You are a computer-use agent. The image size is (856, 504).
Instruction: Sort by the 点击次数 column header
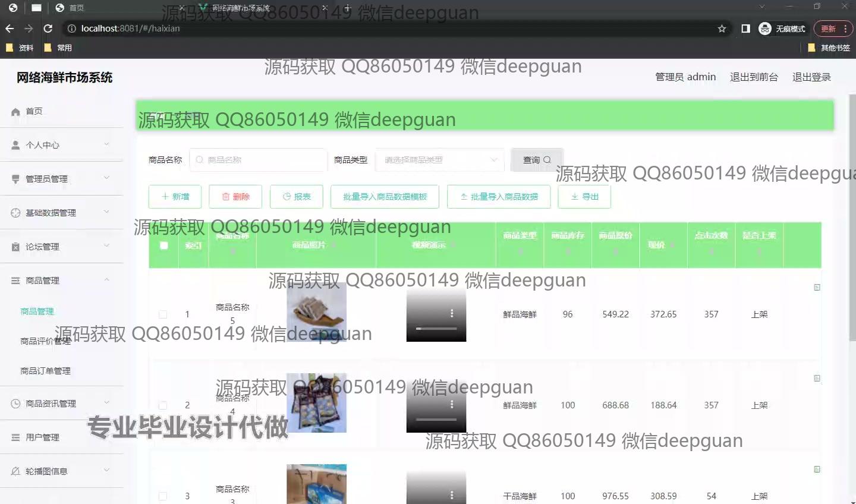click(x=712, y=244)
